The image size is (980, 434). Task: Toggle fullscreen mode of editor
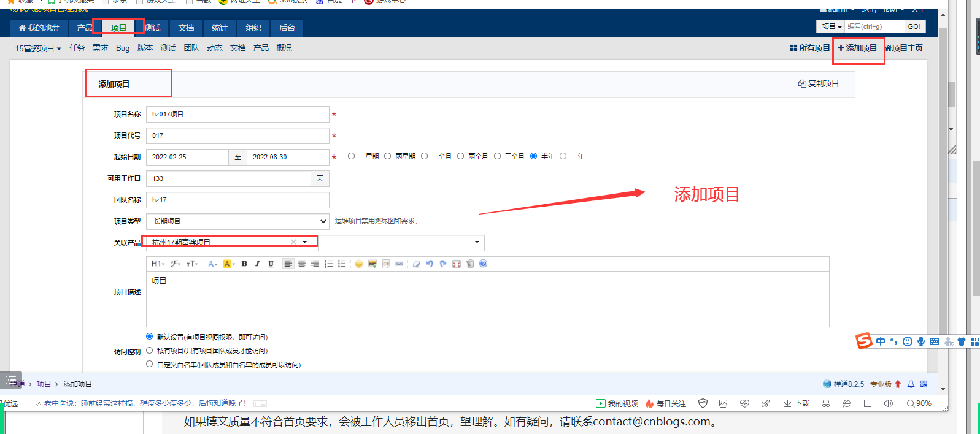456,264
